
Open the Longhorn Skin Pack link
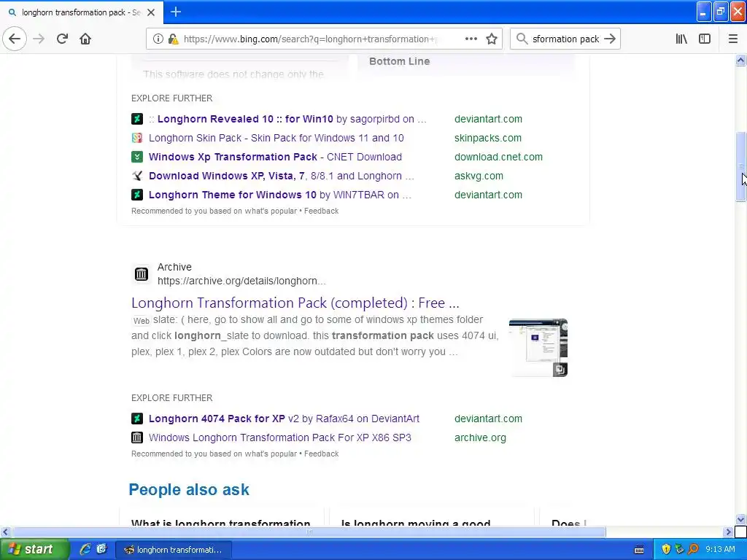tap(276, 138)
